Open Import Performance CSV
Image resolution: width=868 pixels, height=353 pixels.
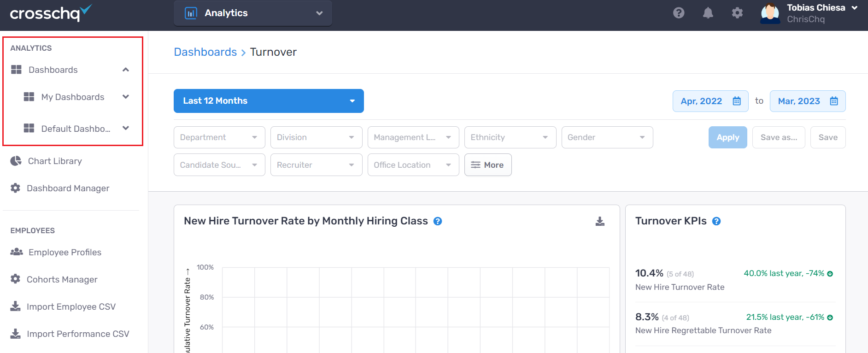78,334
